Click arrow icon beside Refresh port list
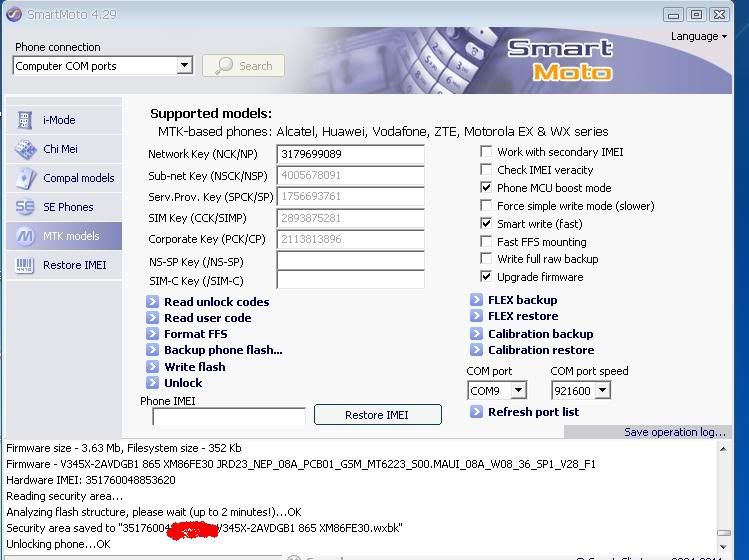749x560 pixels. point(476,411)
